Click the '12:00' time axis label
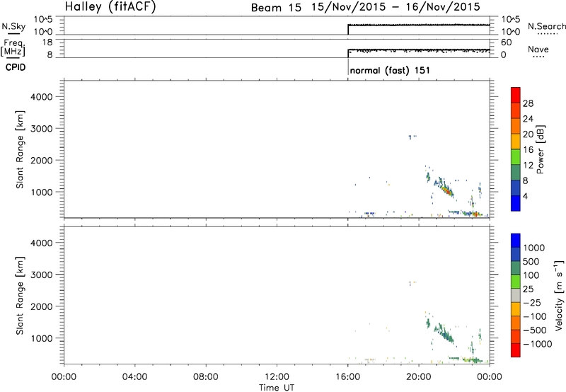This screenshot has width=566, height=392. click(x=277, y=377)
